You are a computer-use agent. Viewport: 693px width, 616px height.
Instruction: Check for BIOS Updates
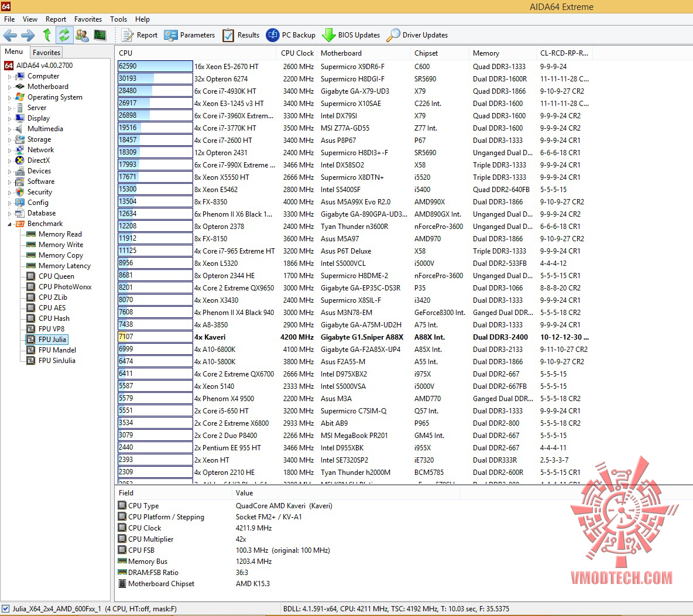[351, 35]
